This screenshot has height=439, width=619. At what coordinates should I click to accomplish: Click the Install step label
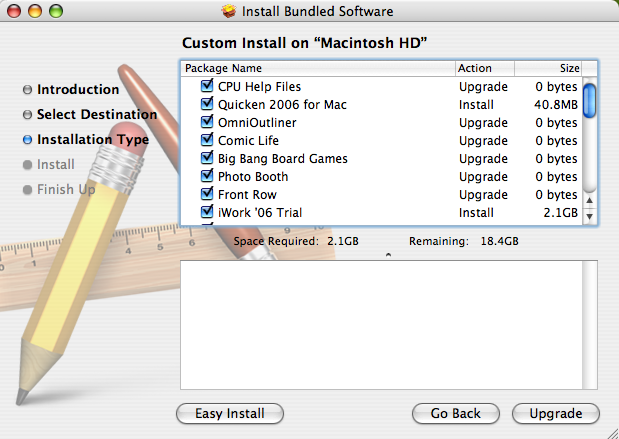[x=56, y=165]
